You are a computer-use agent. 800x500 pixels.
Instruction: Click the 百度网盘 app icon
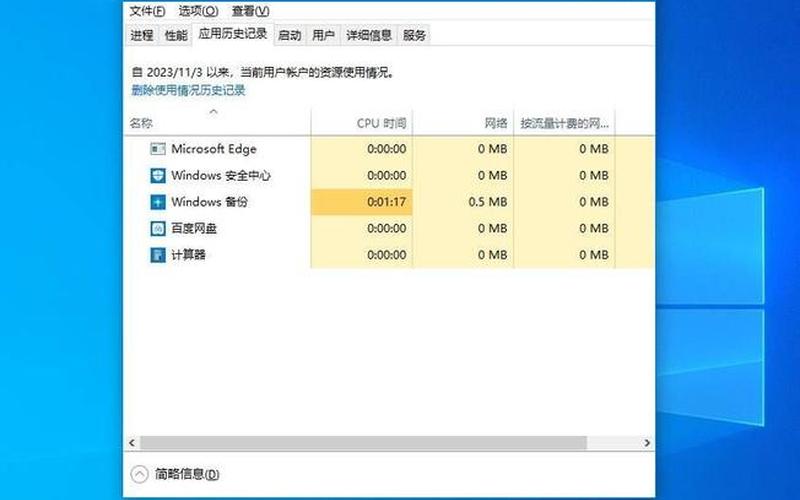pos(158,229)
